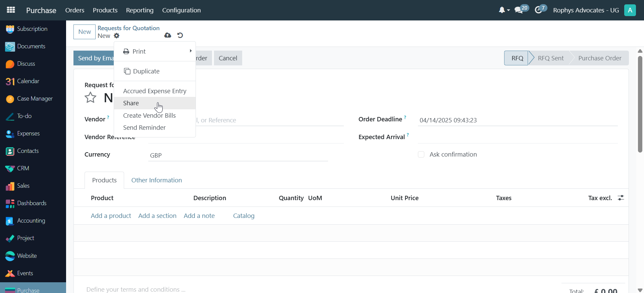644x293 pixels.
Task: Open the Order Deadline date picker
Action: pyautogui.click(x=518, y=120)
